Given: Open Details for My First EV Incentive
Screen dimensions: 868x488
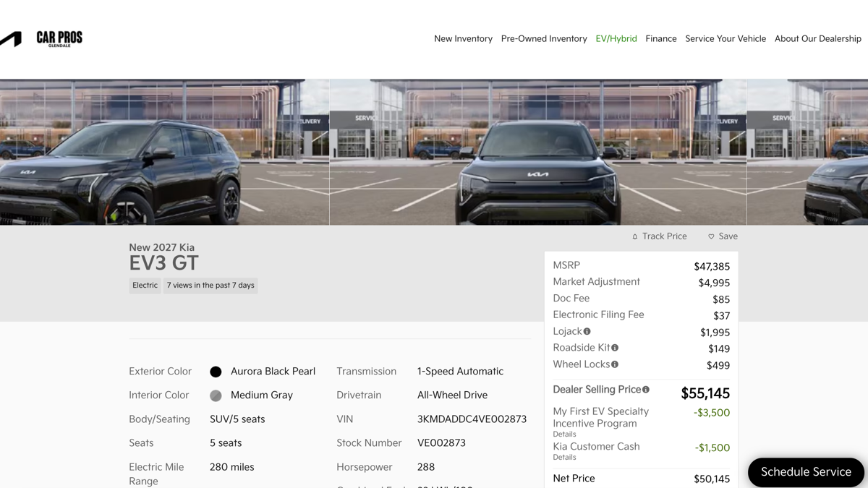Looking at the screenshot, I should [564, 435].
